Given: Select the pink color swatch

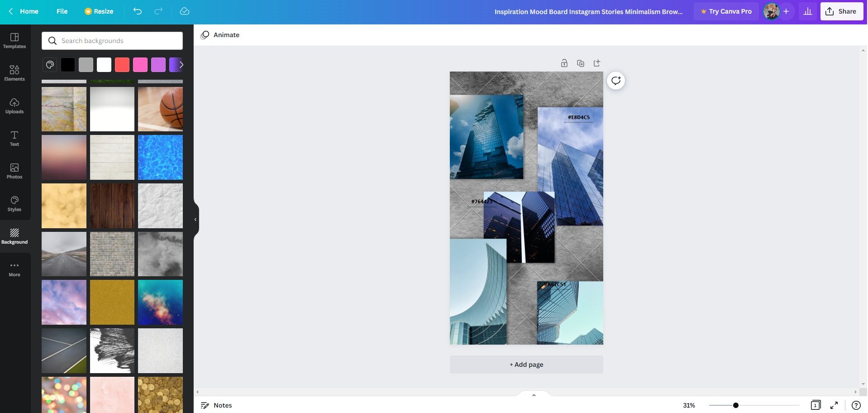Looking at the screenshot, I should [140, 64].
